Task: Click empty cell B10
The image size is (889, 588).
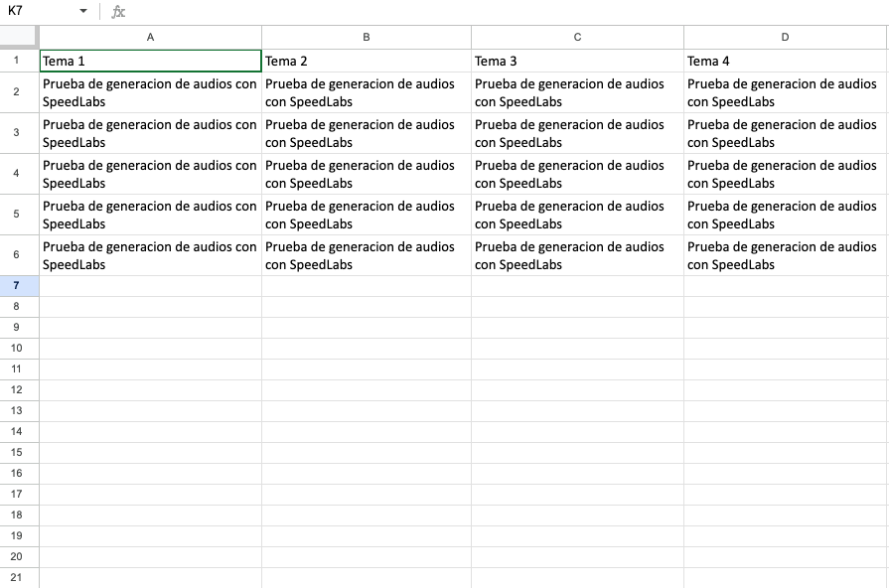Action: (367, 349)
